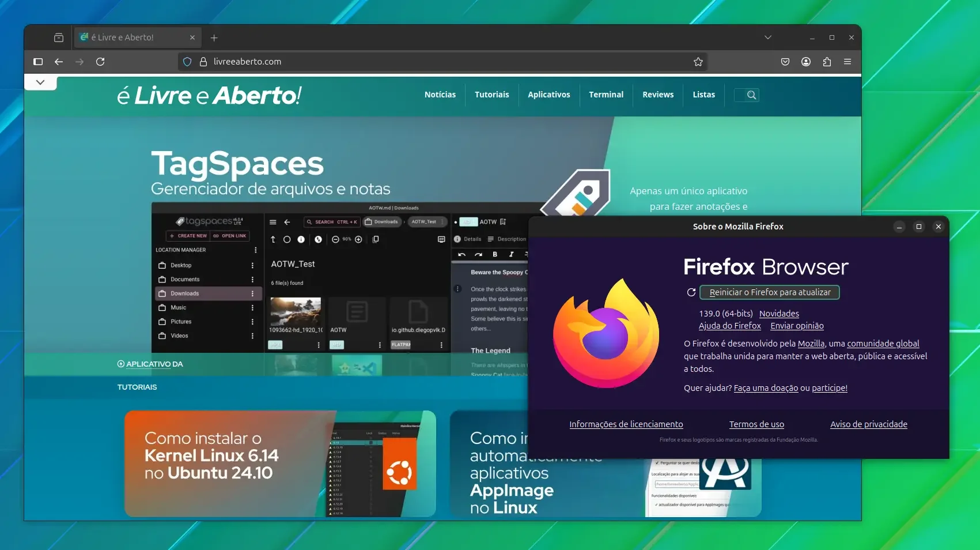Open the Reviews menu item

(x=658, y=95)
